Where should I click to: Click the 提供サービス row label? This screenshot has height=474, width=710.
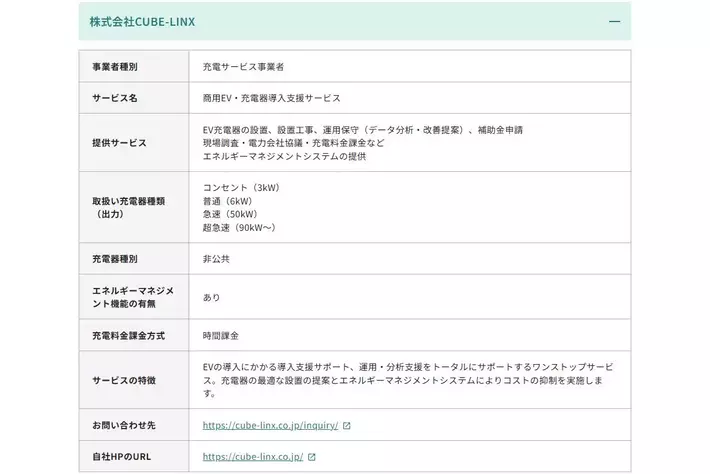point(119,143)
